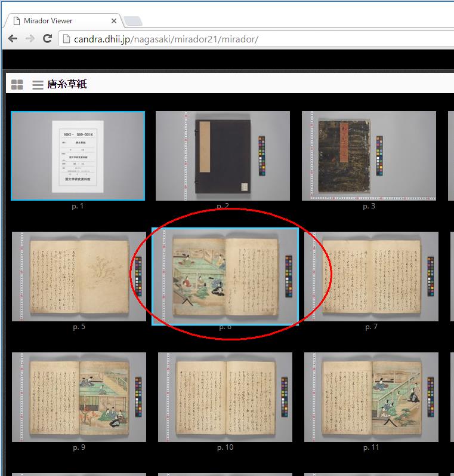Open a new browser tab
Viewport: 454px width, 476px height.
click(x=133, y=22)
